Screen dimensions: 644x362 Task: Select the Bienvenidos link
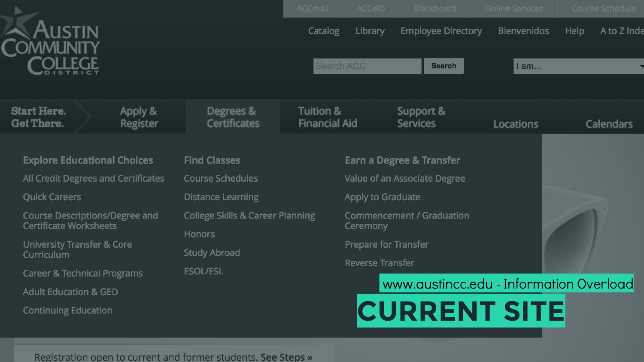click(x=523, y=31)
